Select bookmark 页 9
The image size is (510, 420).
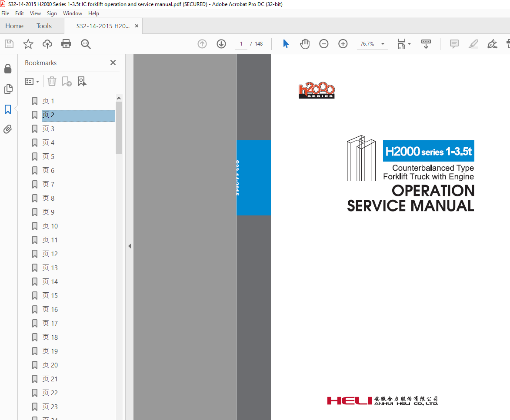(48, 212)
